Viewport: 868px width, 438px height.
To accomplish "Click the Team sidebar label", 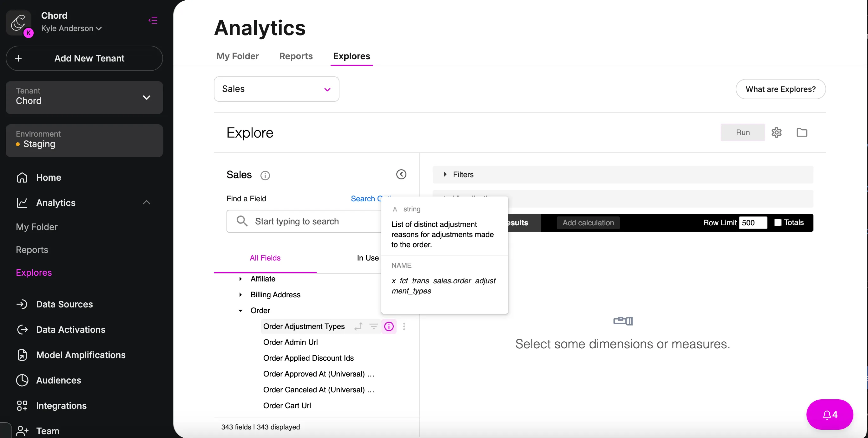I will coord(48,431).
